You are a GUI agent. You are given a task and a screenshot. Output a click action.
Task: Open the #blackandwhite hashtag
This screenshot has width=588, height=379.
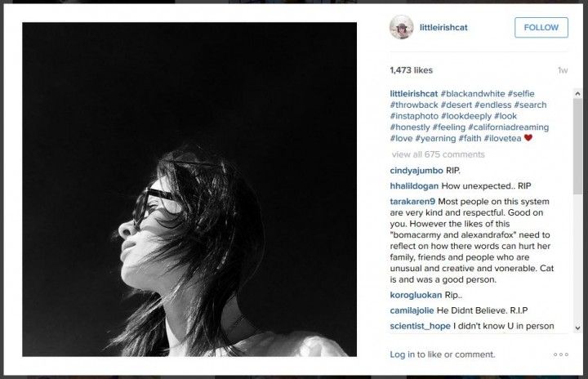[x=473, y=93]
